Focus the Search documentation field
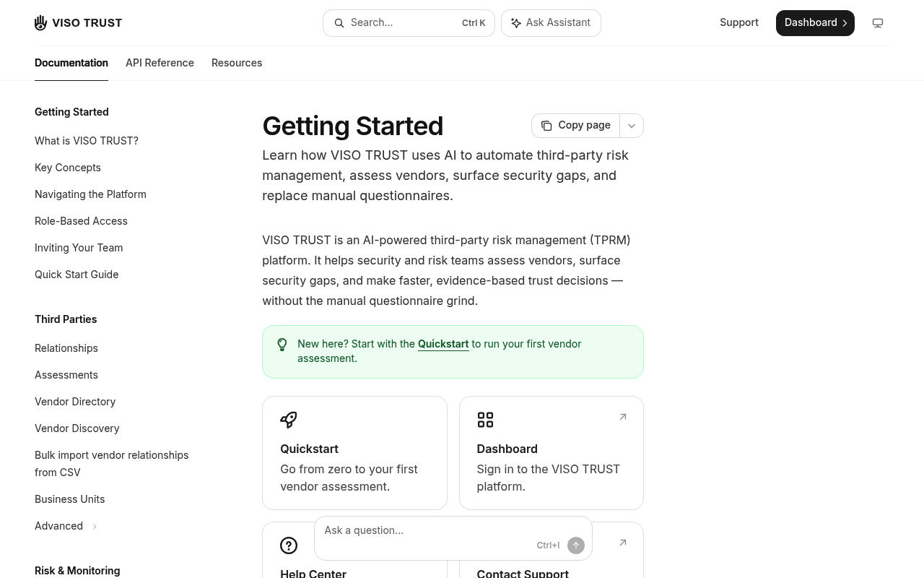The height and width of the screenshot is (578, 924). [409, 23]
